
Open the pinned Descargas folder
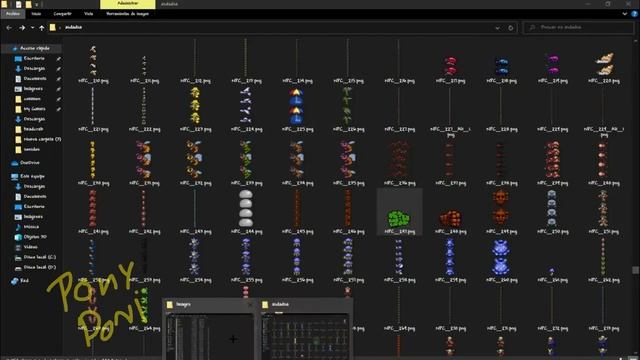click(34, 69)
